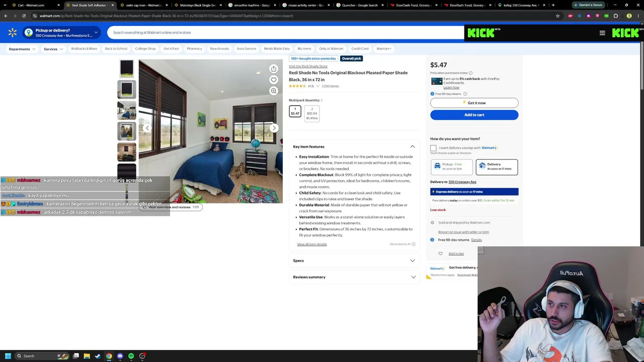
Task: Click the info icon next to Price when purchased online
Action: pos(470,73)
